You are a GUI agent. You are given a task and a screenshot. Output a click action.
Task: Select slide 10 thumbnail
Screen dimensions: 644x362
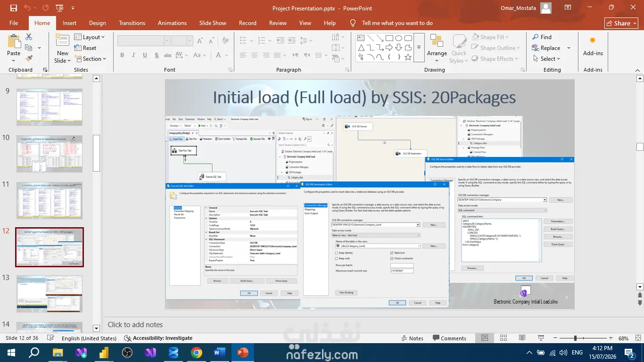50,153
